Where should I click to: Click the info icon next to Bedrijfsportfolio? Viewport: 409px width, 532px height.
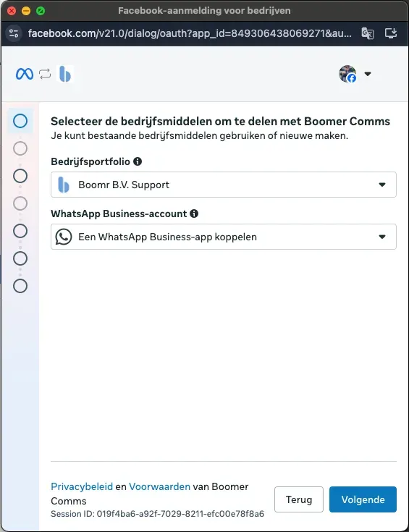[138, 161]
